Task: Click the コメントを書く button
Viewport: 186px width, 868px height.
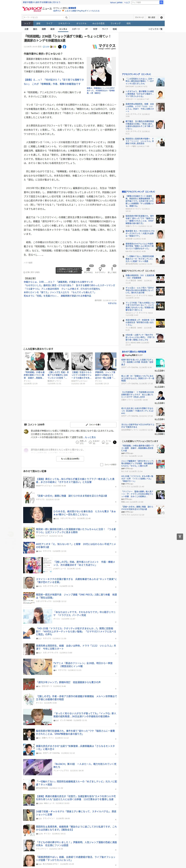Action: coord(93,425)
